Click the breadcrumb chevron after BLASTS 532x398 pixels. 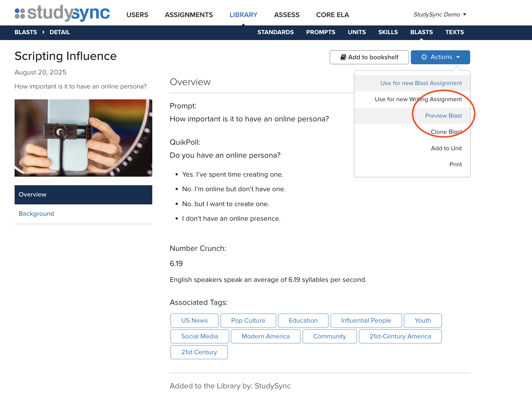point(43,32)
